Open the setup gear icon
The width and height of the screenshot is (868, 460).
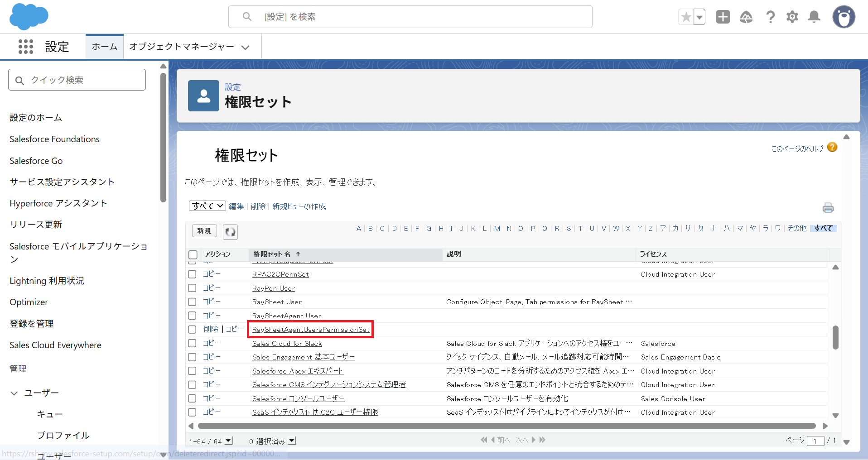pyautogui.click(x=792, y=17)
